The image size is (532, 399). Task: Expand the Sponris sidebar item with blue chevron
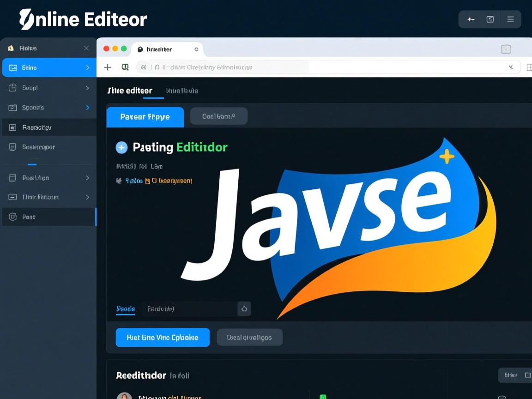tap(87, 108)
